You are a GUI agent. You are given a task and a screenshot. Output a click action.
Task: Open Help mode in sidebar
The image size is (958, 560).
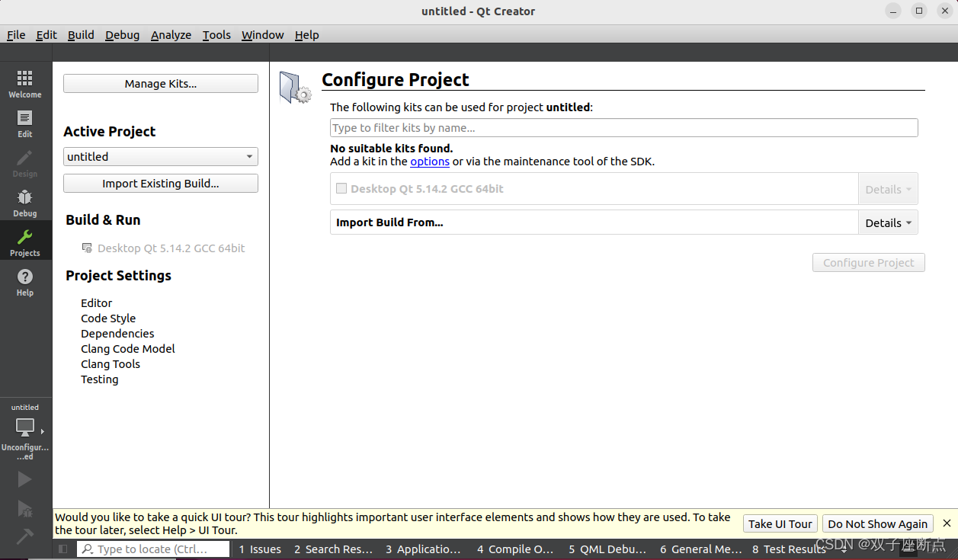[25, 282]
